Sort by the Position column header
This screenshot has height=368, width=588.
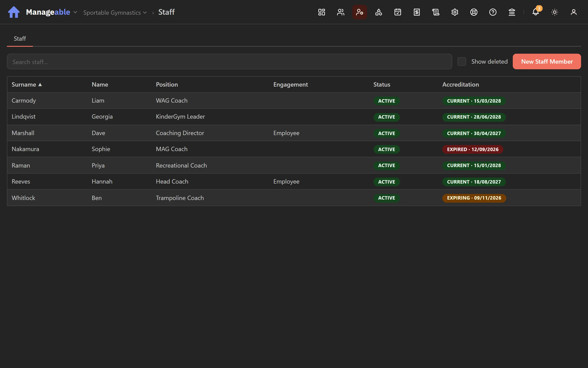pos(167,84)
